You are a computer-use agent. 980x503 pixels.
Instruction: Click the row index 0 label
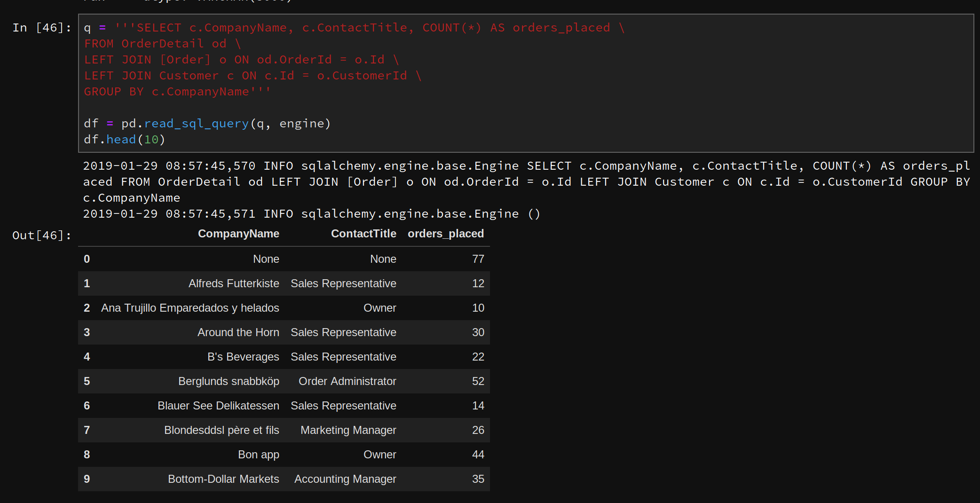pos(87,259)
